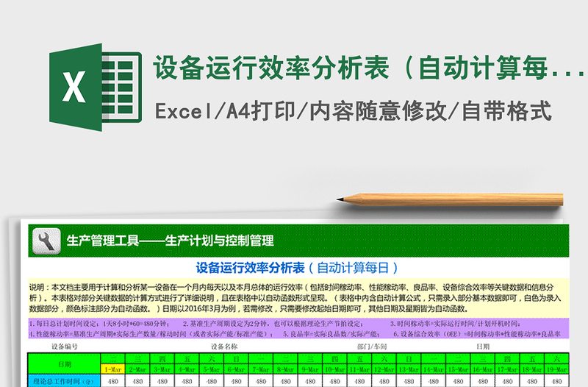Image resolution: width=588 pixels, height=387 pixels.
Task: Select the 2-Mar date cell
Action: tap(137, 370)
